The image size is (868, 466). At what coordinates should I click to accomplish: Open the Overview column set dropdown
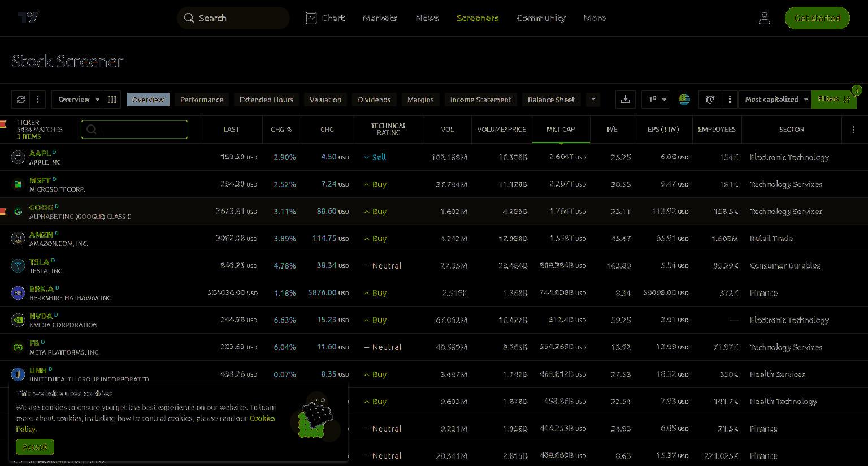pos(77,100)
